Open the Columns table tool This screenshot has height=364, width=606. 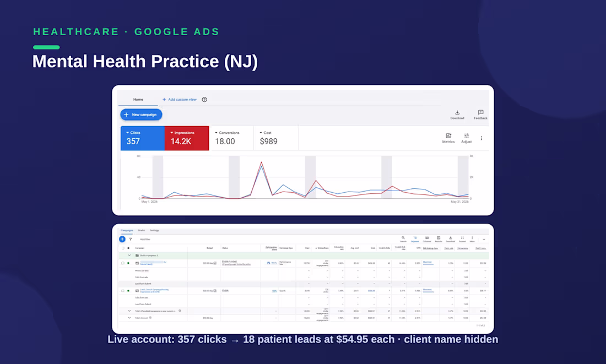[426, 238]
